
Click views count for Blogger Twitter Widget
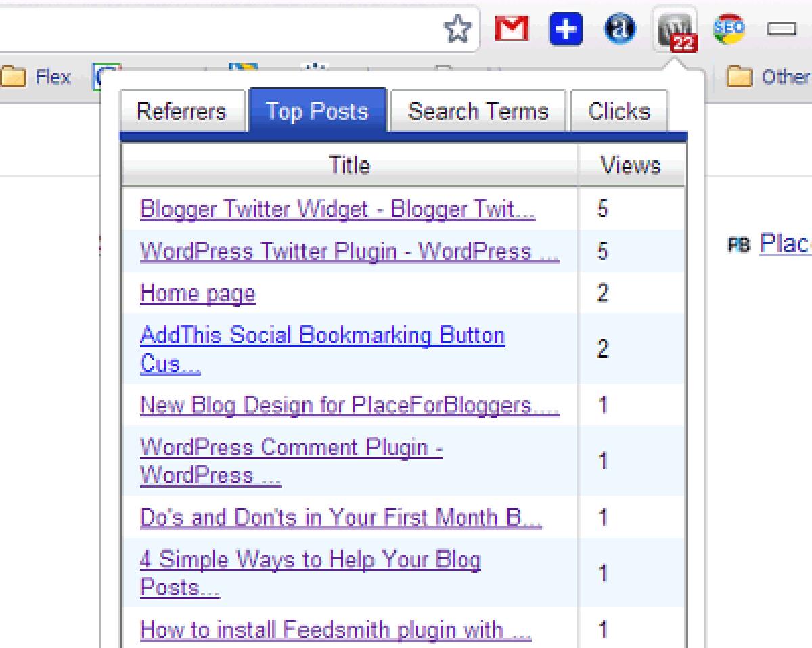pyautogui.click(x=604, y=210)
